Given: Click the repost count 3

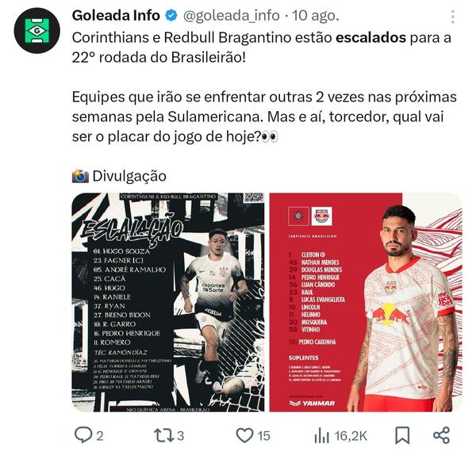Looking at the screenshot, I should [x=180, y=436].
